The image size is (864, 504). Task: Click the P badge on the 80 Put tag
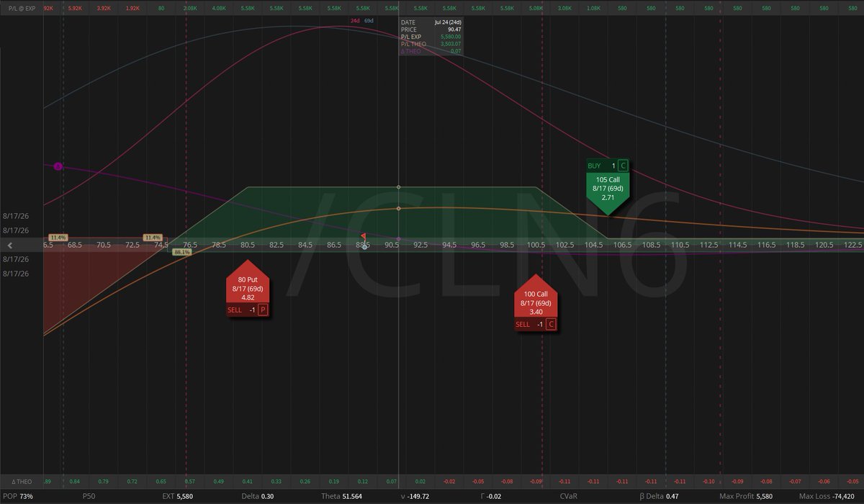tap(263, 310)
